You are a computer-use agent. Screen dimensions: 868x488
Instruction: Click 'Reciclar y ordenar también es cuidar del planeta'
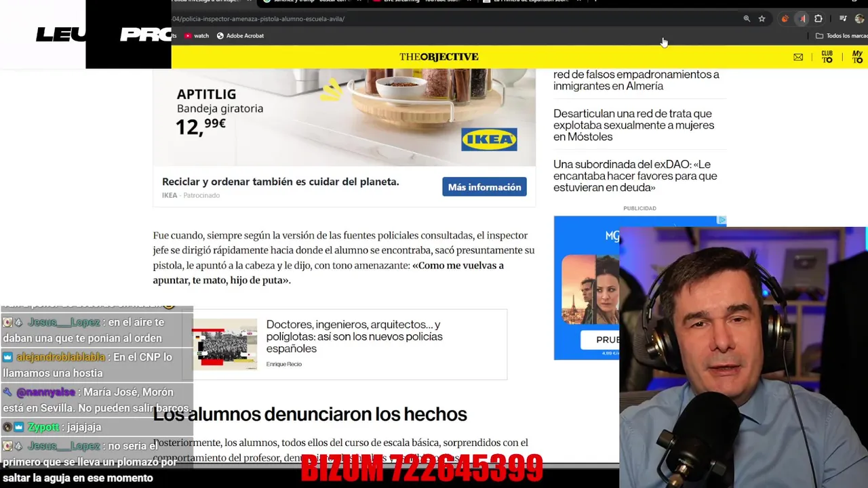point(280,182)
